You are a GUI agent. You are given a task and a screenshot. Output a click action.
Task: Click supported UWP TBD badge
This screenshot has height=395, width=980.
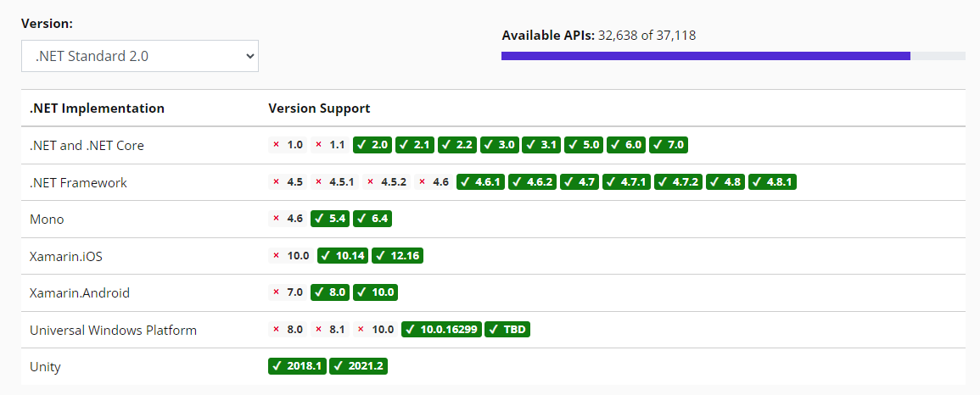click(507, 330)
